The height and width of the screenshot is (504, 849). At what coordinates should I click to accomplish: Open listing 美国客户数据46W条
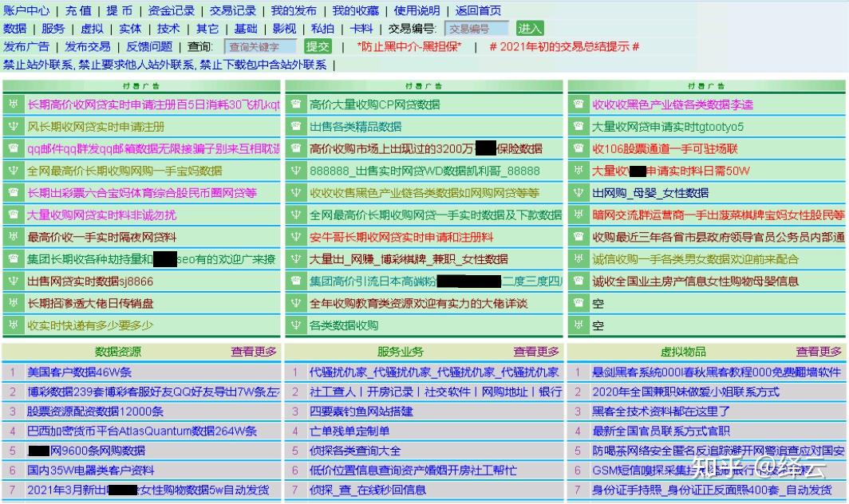click(x=80, y=372)
